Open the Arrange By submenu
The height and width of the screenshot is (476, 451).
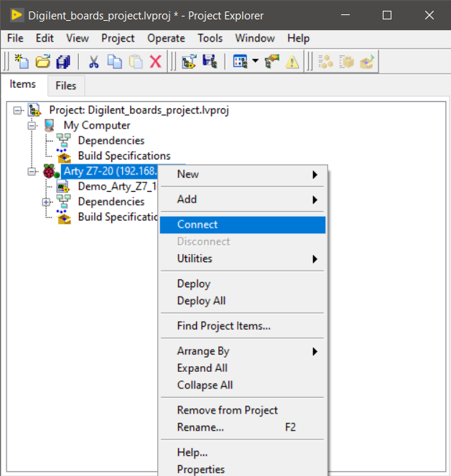pos(242,351)
